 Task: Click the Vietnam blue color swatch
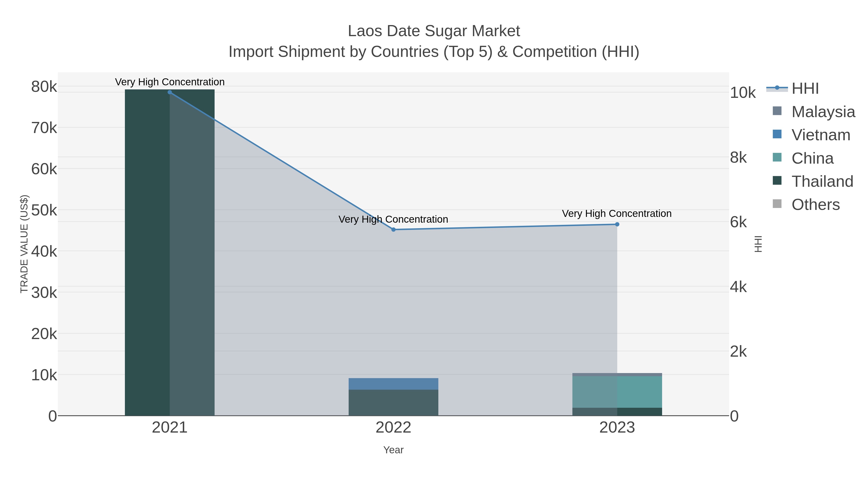coord(777,134)
